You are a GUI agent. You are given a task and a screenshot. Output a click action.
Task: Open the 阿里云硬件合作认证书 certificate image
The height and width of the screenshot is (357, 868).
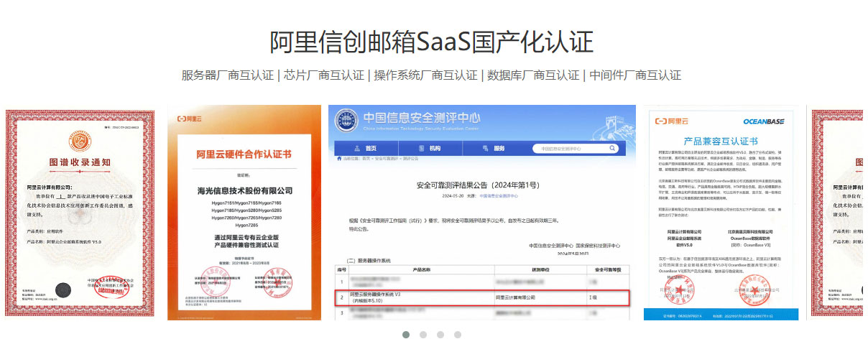coord(244,213)
